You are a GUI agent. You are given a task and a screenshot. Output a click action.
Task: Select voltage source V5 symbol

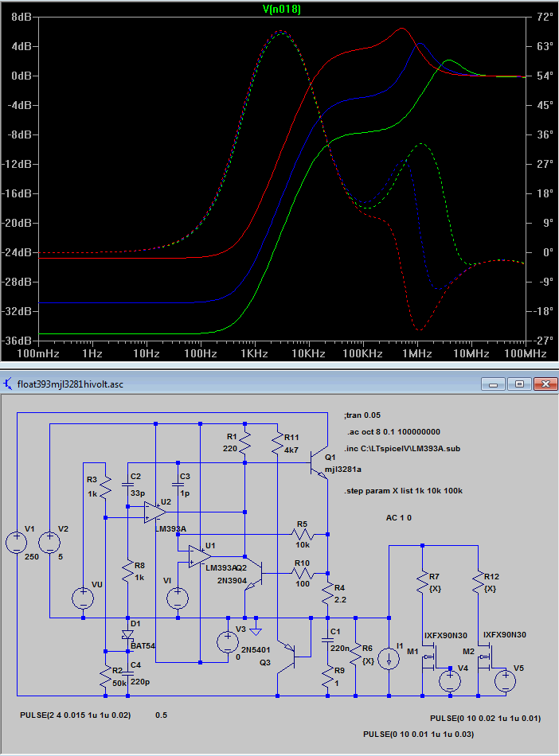506,681
